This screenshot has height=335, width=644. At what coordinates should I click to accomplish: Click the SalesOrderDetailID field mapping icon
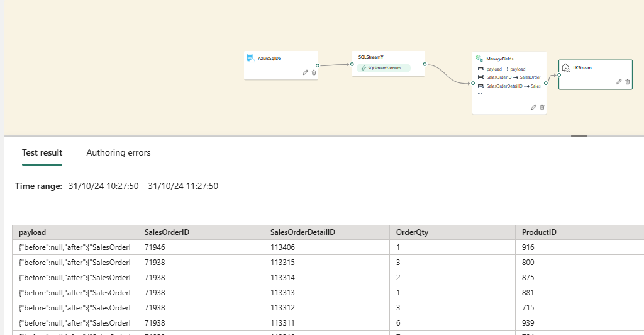click(x=481, y=86)
